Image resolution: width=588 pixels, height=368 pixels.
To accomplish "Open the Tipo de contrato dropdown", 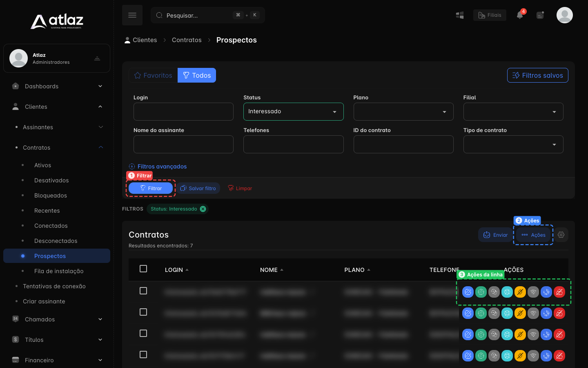I will point(513,144).
